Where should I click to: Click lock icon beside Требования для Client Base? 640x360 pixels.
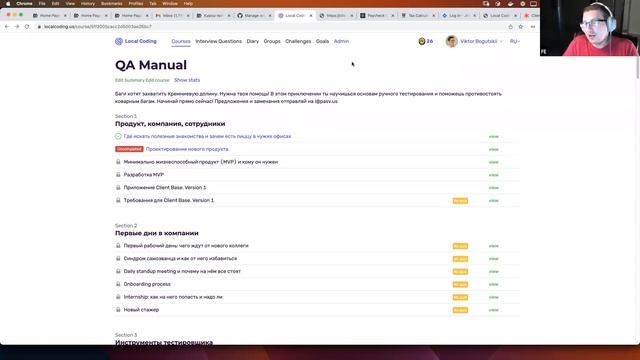[118, 200]
